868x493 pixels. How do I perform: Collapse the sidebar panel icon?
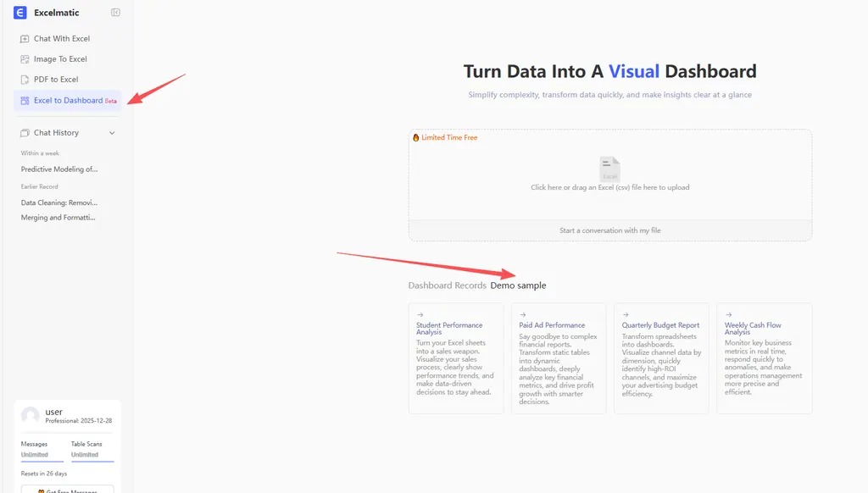[115, 13]
